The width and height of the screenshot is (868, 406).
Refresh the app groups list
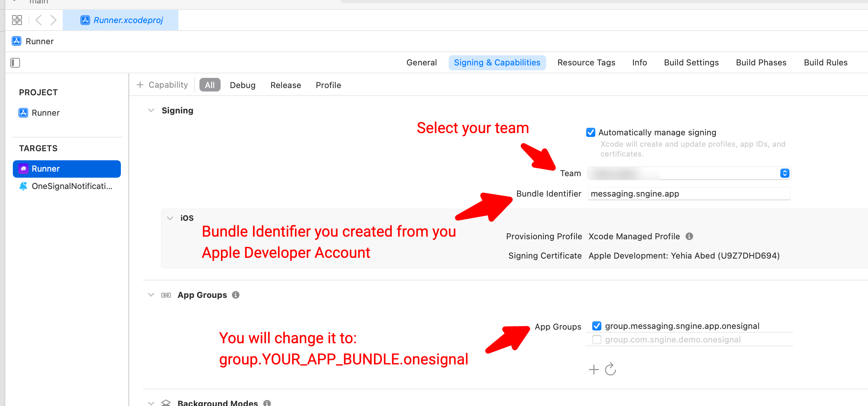click(x=610, y=369)
